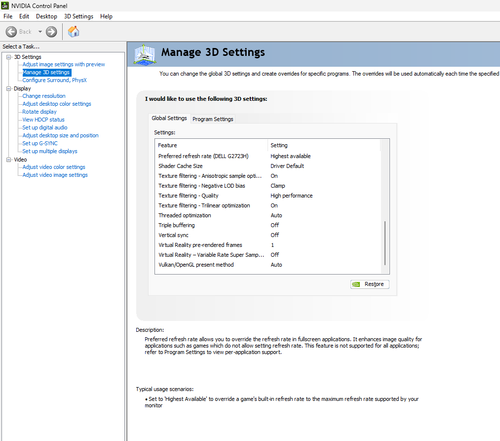Click the Restore button
This screenshot has height=441, width=500.
[370, 284]
